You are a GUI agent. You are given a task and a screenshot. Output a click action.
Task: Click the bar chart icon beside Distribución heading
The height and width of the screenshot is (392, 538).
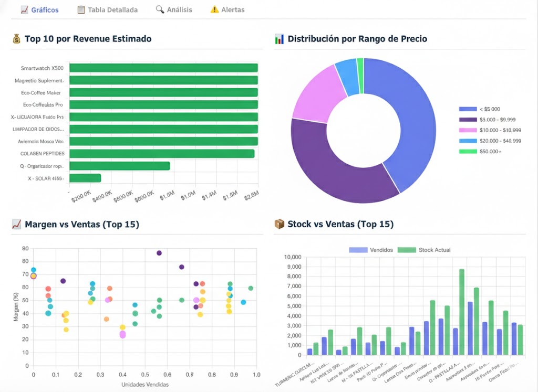[x=280, y=39]
